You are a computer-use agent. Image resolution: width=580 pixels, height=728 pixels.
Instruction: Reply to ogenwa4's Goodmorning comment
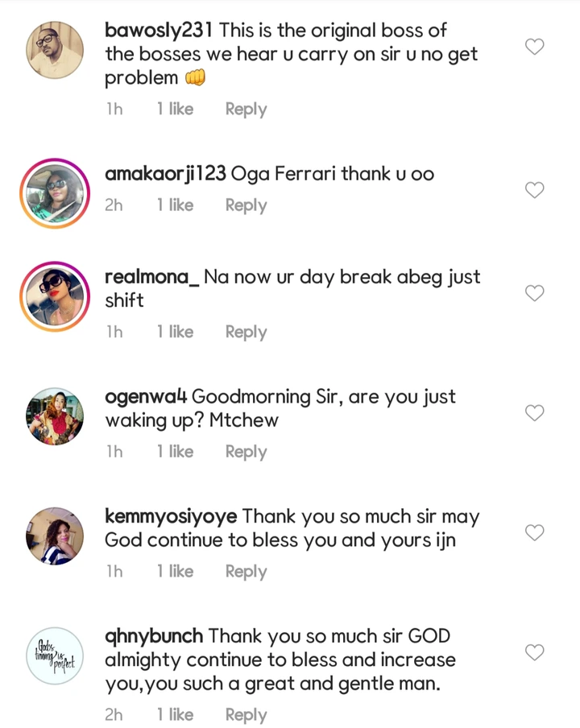pyautogui.click(x=246, y=452)
